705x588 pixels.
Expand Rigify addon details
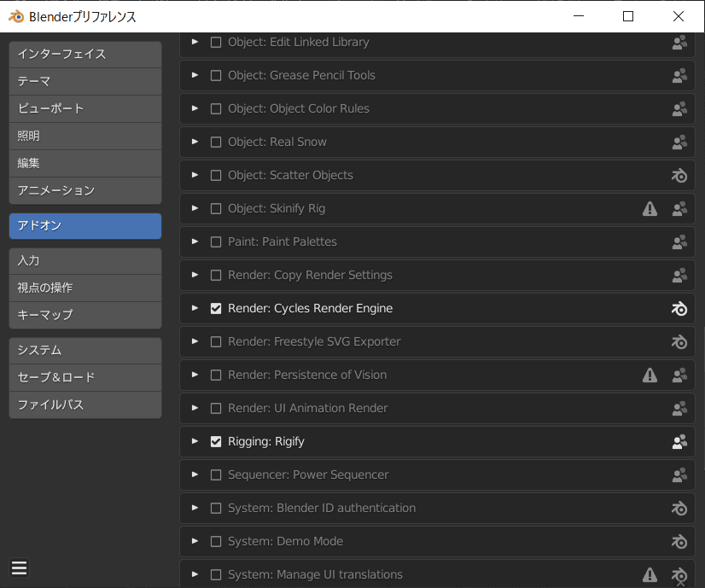[195, 441]
